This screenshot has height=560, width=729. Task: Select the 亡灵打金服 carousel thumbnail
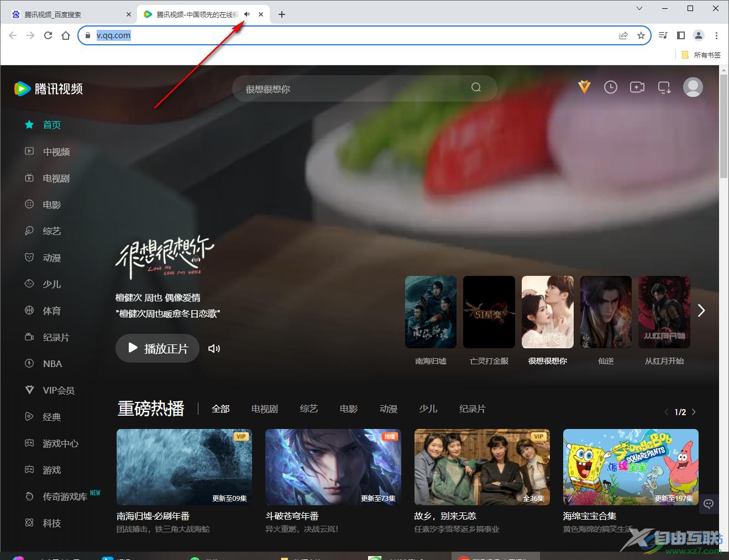pyautogui.click(x=489, y=312)
